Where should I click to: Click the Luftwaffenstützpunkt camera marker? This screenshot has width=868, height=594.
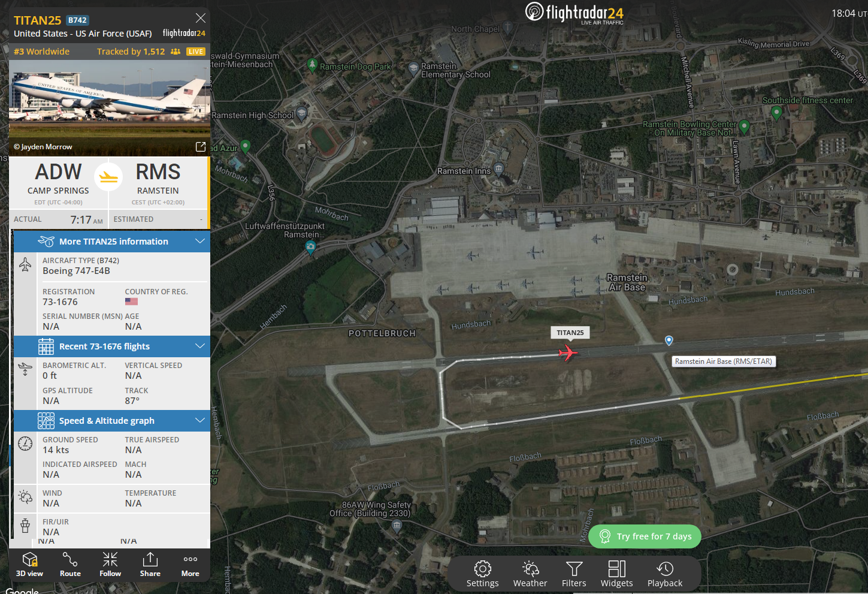(310, 248)
